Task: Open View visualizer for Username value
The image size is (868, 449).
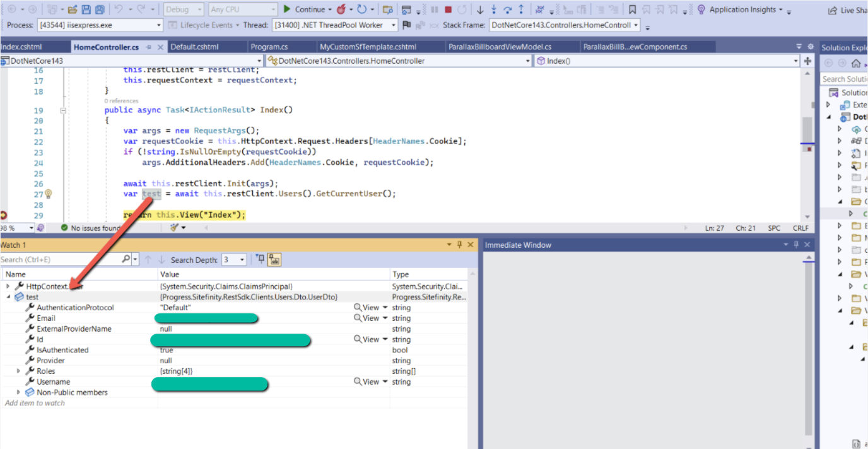Action: pos(370,382)
